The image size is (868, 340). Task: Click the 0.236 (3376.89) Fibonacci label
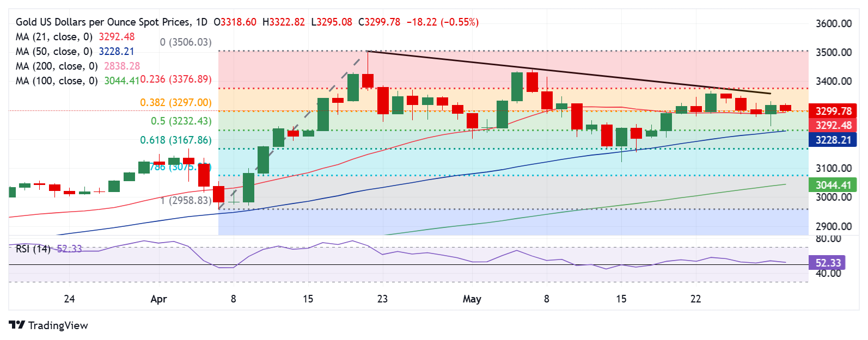pyautogui.click(x=176, y=79)
